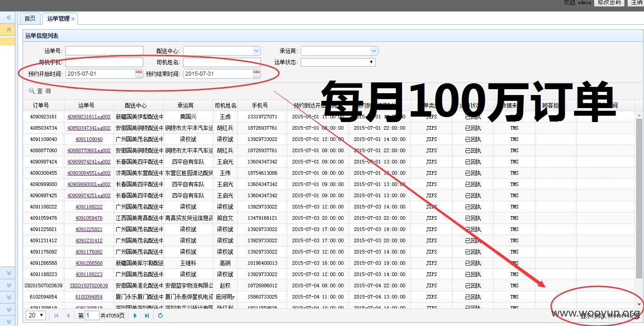Open waybill link 40909974241eg002
This screenshot has width=644, height=326.
(x=89, y=162)
